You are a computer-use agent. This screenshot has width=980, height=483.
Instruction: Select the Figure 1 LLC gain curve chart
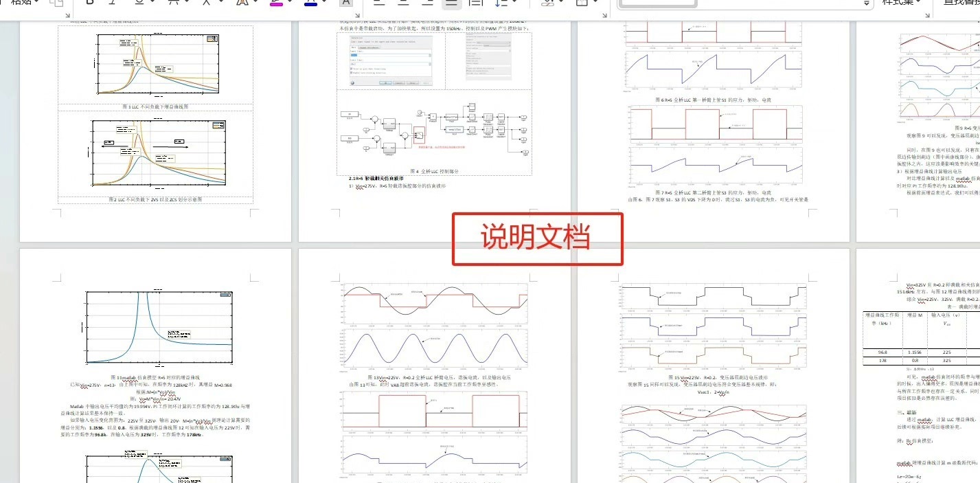click(155, 65)
